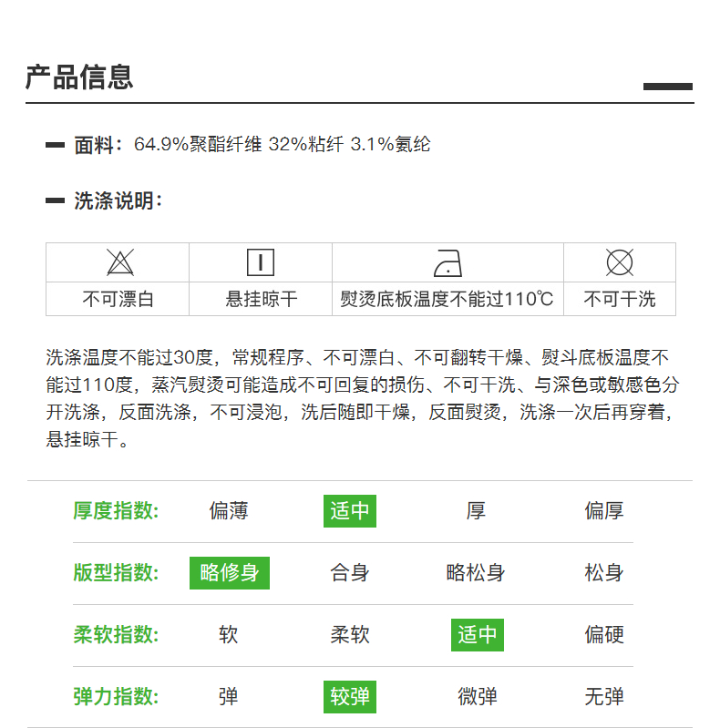Select the 不可漂白 label cell
This screenshot has height=728, width=720.
tap(118, 299)
